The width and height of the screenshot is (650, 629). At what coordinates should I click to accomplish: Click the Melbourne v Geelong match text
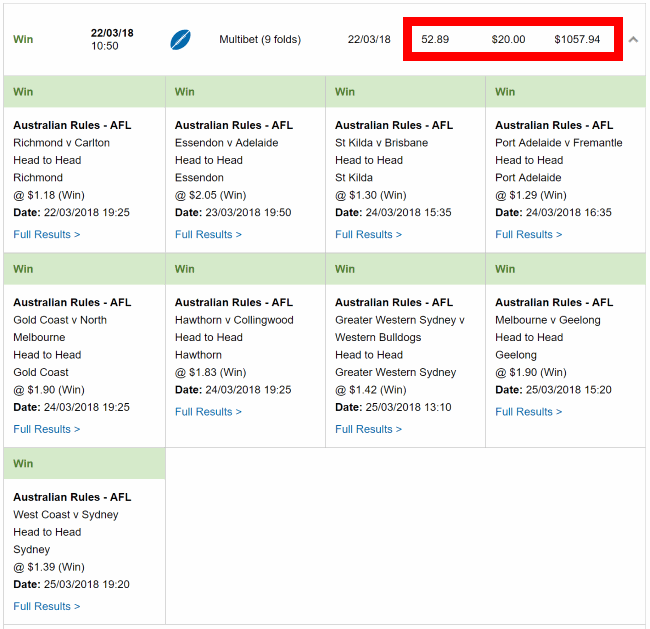(548, 320)
